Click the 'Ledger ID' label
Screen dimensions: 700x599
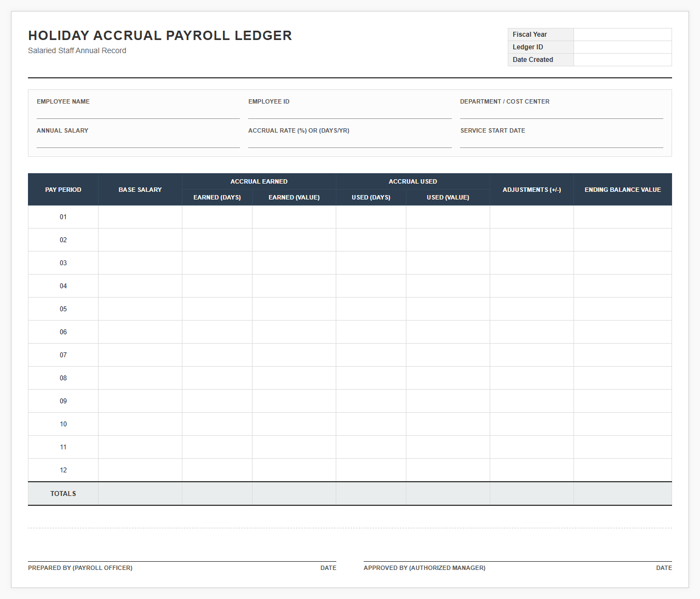(x=528, y=47)
